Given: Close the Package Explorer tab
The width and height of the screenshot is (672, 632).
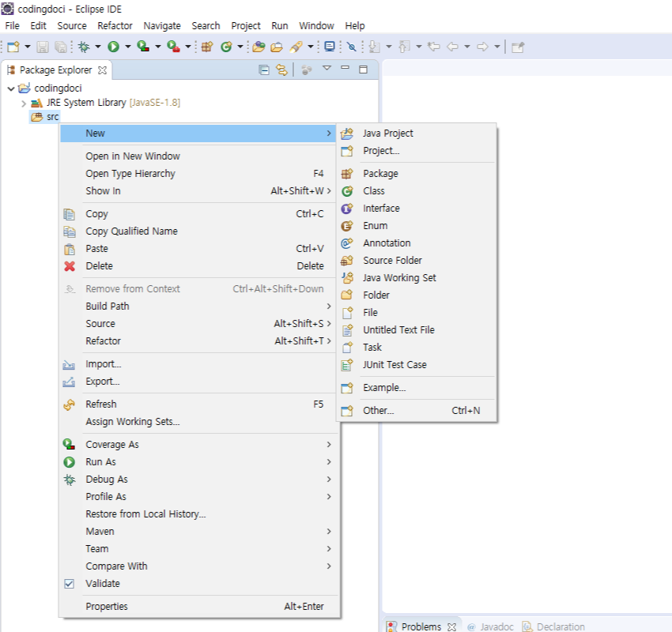Looking at the screenshot, I should (102, 70).
